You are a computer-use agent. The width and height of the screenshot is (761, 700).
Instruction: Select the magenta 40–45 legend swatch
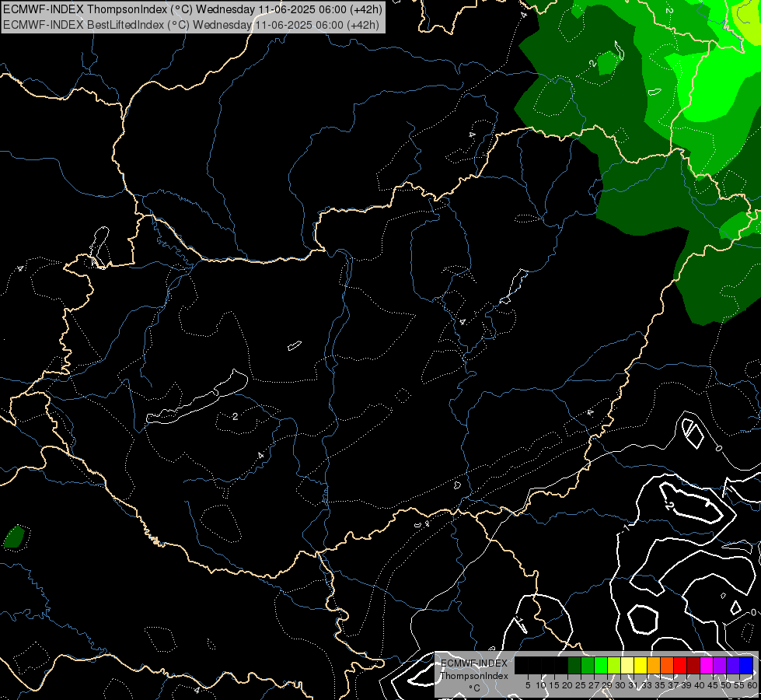click(x=706, y=665)
